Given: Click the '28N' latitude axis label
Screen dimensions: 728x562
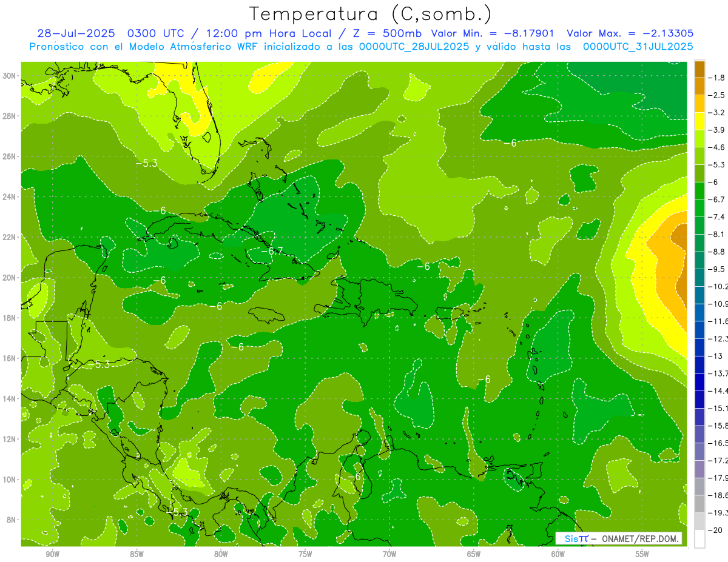Looking at the screenshot, I should [9, 116].
